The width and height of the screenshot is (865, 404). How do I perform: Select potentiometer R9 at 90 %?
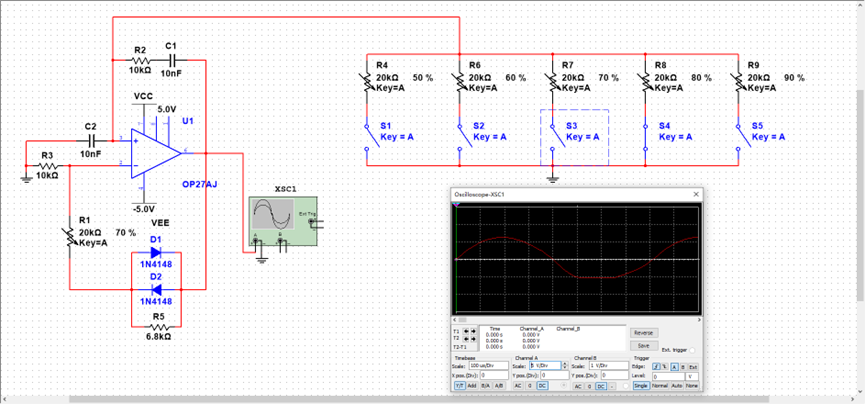pyautogui.click(x=738, y=83)
